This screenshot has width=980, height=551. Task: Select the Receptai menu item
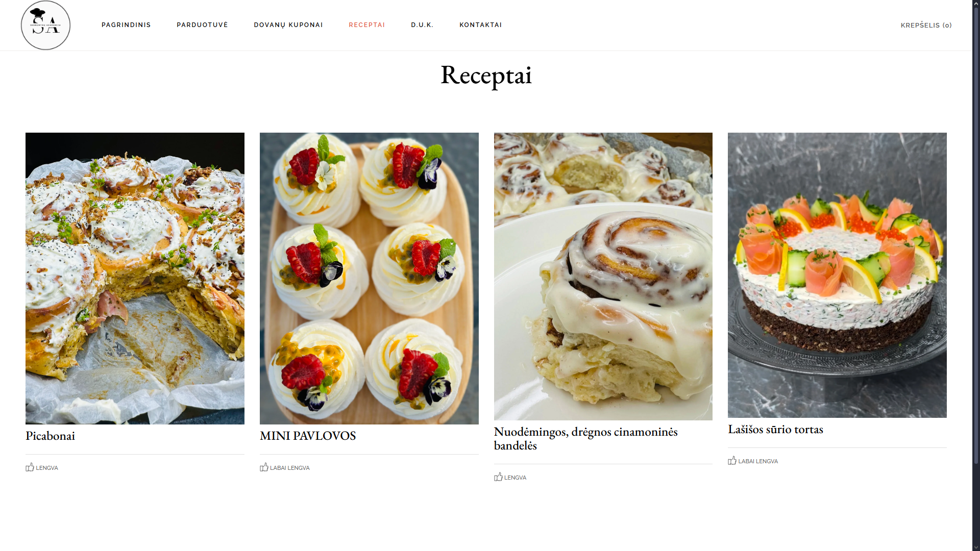point(367,25)
